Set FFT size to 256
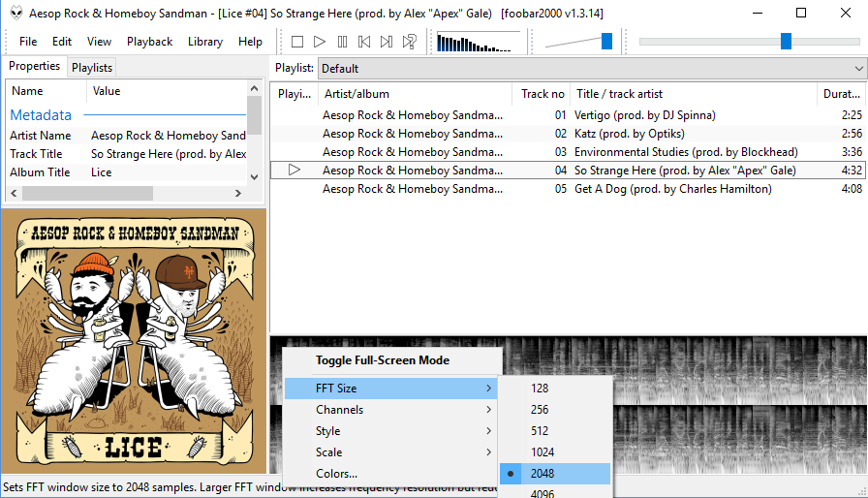 click(x=555, y=410)
